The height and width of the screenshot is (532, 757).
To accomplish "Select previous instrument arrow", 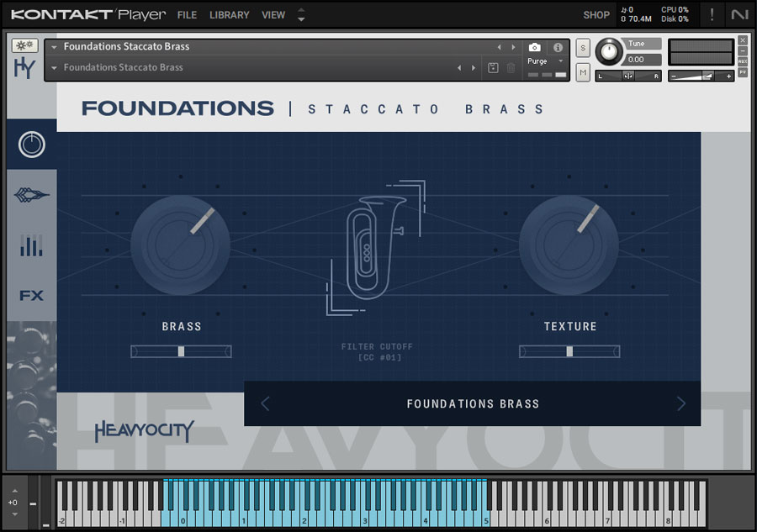I will coord(499,47).
